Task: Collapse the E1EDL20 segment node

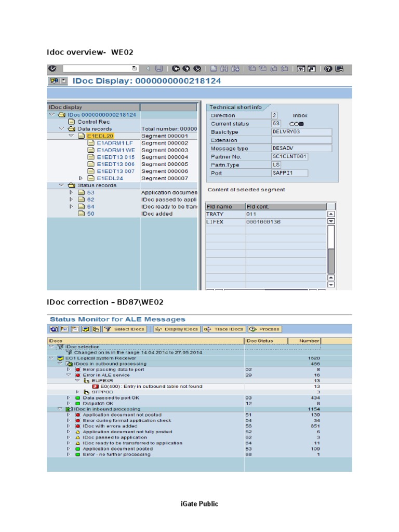Action: click(x=71, y=136)
